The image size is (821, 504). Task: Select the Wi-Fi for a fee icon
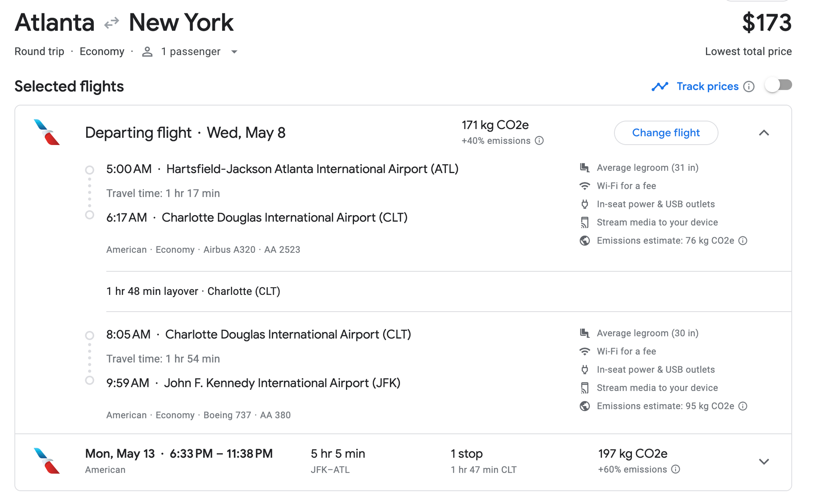pyautogui.click(x=584, y=185)
